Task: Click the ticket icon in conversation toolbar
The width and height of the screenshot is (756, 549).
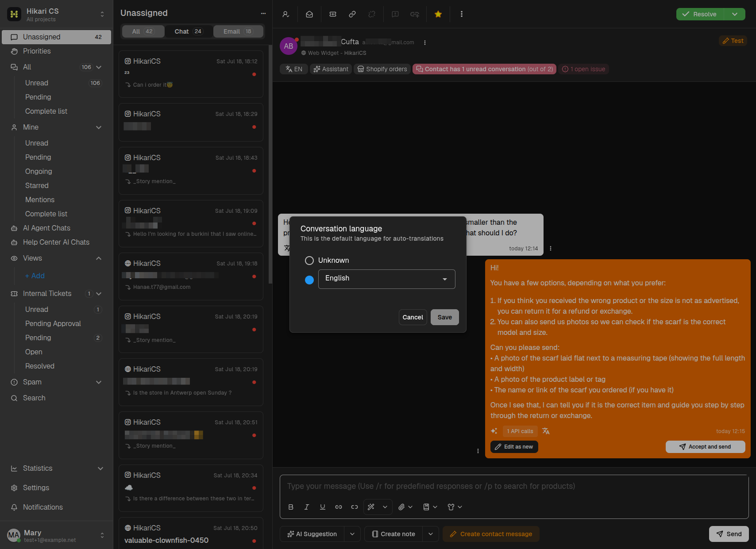Action: [333, 14]
